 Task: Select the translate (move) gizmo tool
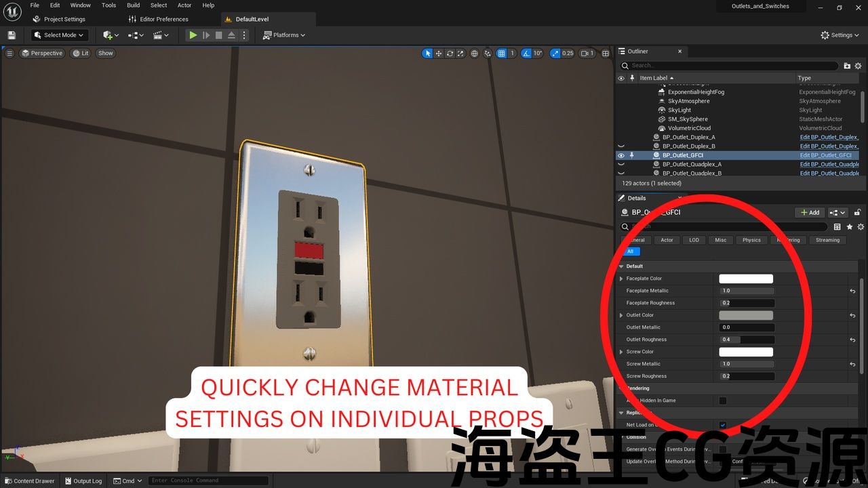pos(439,54)
